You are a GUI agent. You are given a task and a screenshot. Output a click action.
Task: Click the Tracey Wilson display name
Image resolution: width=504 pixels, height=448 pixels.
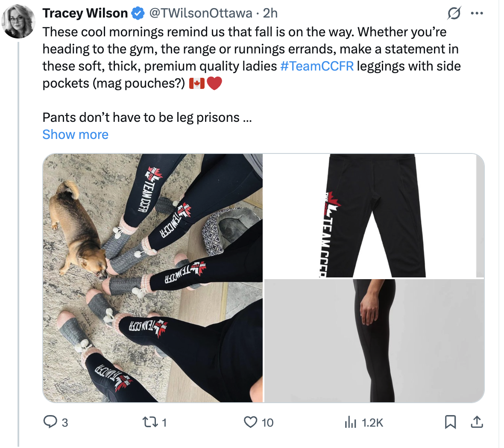tap(85, 13)
